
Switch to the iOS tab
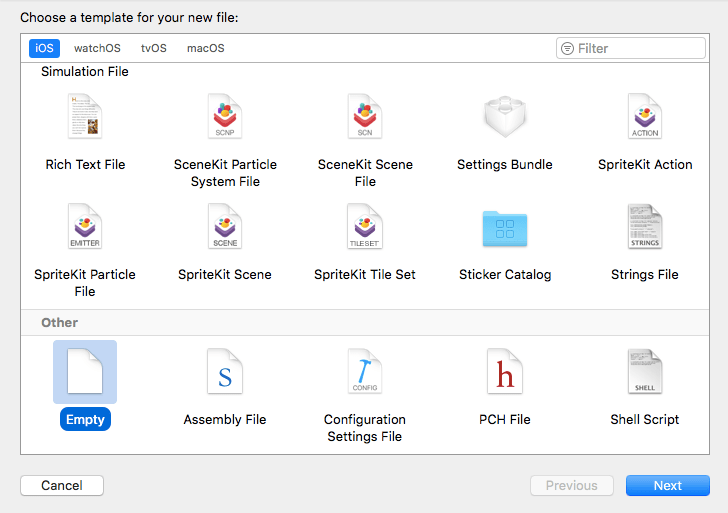[44, 48]
